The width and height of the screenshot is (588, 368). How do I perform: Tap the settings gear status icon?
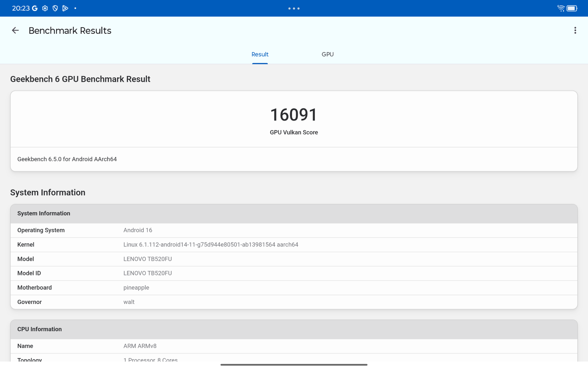point(45,8)
